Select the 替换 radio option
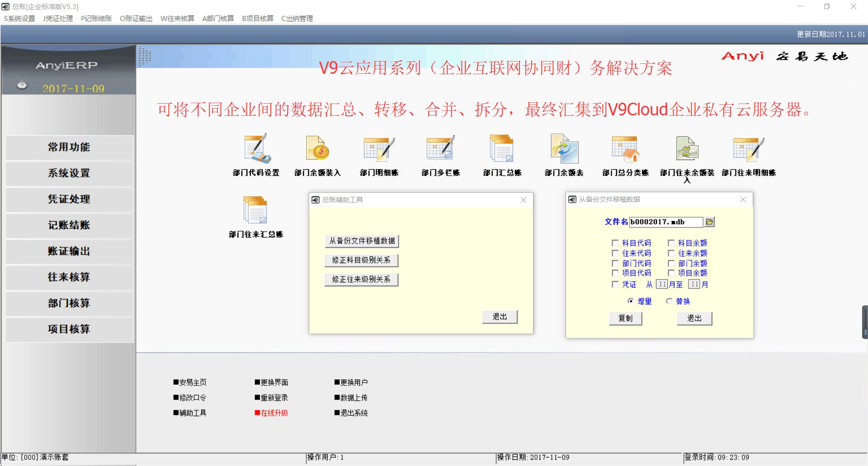 669,301
